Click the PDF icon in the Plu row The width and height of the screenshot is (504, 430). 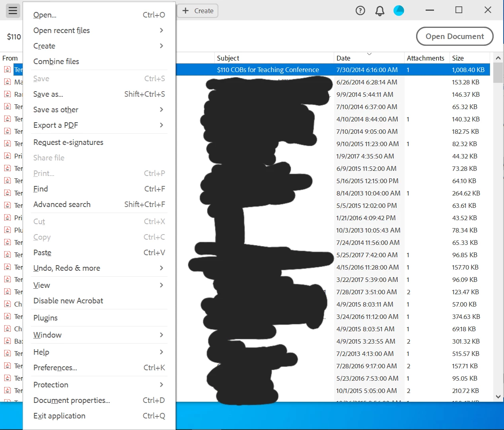click(8, 230)
